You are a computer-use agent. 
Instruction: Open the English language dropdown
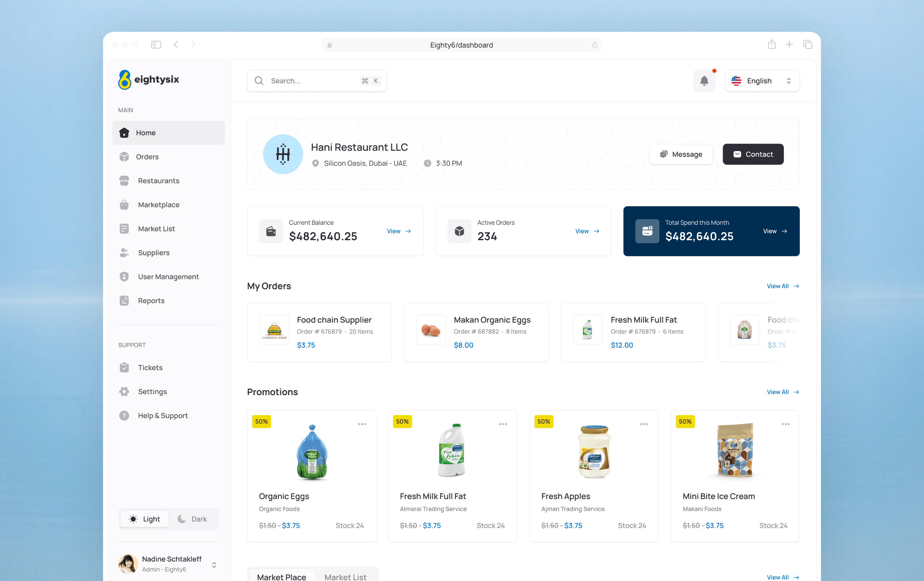coord(762,81)
